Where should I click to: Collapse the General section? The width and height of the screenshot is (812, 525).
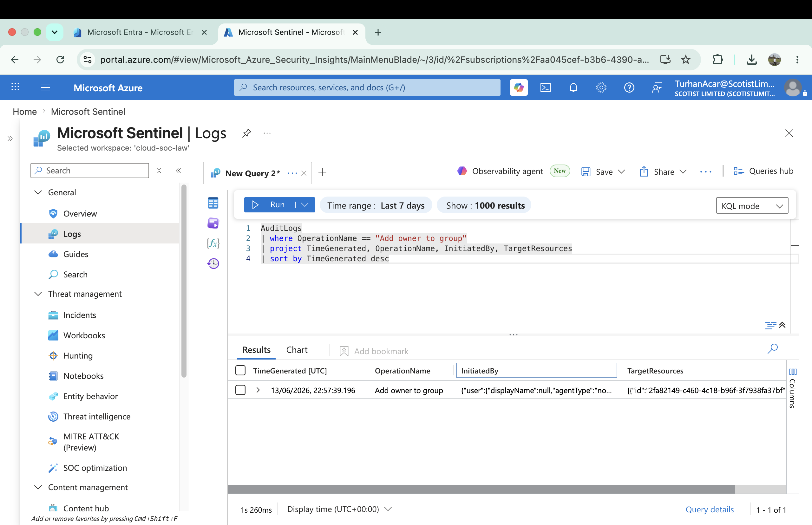(38, 192)
